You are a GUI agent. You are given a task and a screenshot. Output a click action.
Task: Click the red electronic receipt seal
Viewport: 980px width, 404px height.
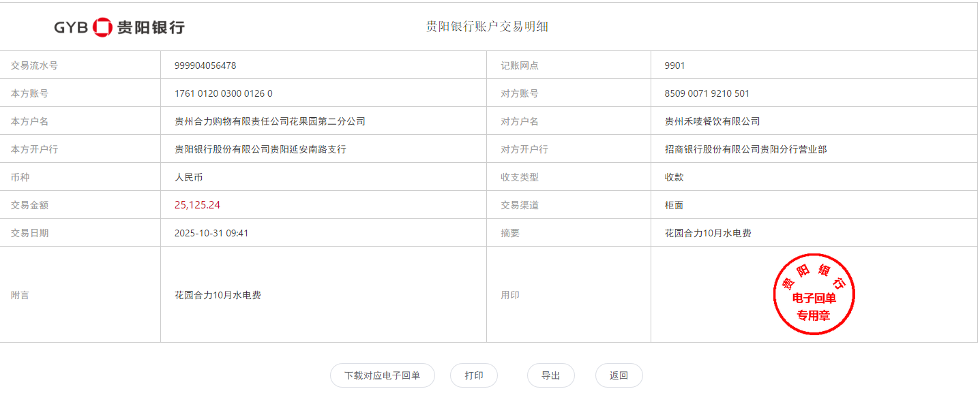(814, 294)
